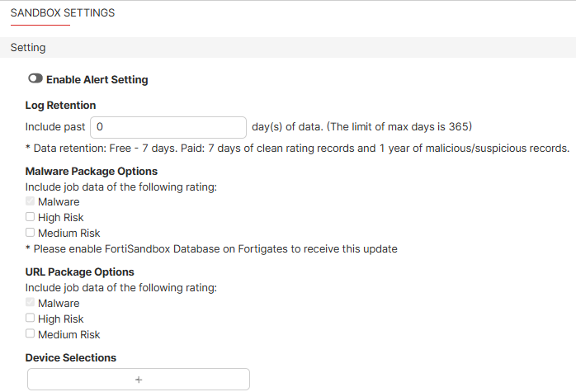Image resolution: width=576 pixels, height=392 pixels.
Task: Click the plus icon under Device Selections
Action: pos(139,380)
